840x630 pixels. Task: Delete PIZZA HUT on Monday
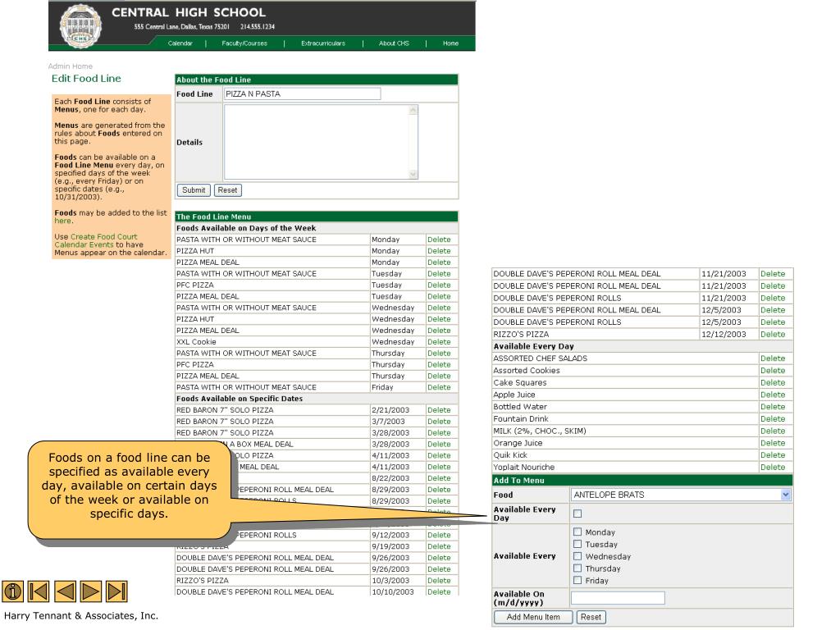pos(439,251)
